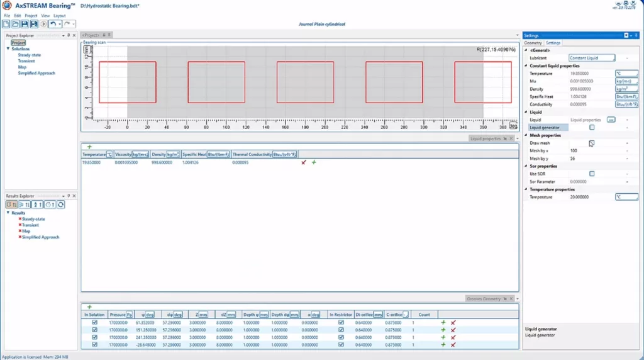Click the Save icon in toolbar

[x=25, y=24]
